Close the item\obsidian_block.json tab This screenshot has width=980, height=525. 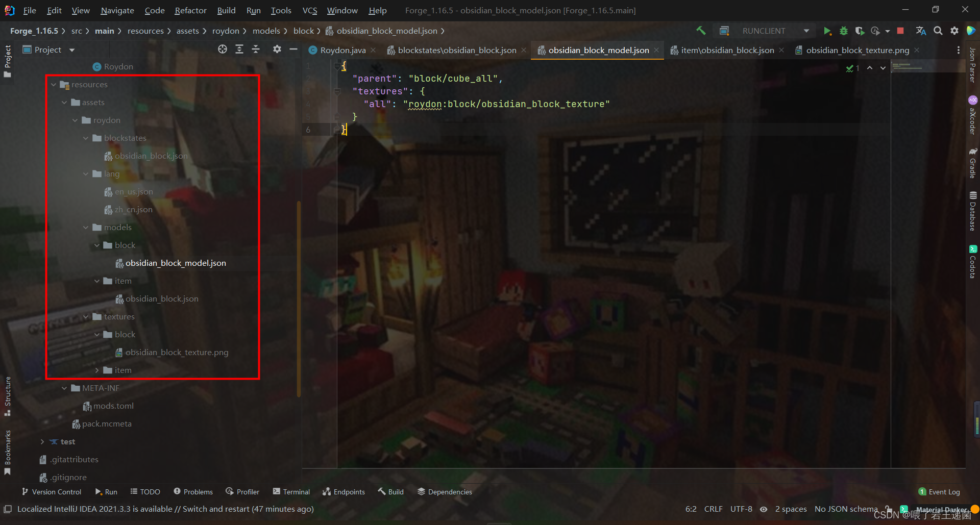(781, 50)
